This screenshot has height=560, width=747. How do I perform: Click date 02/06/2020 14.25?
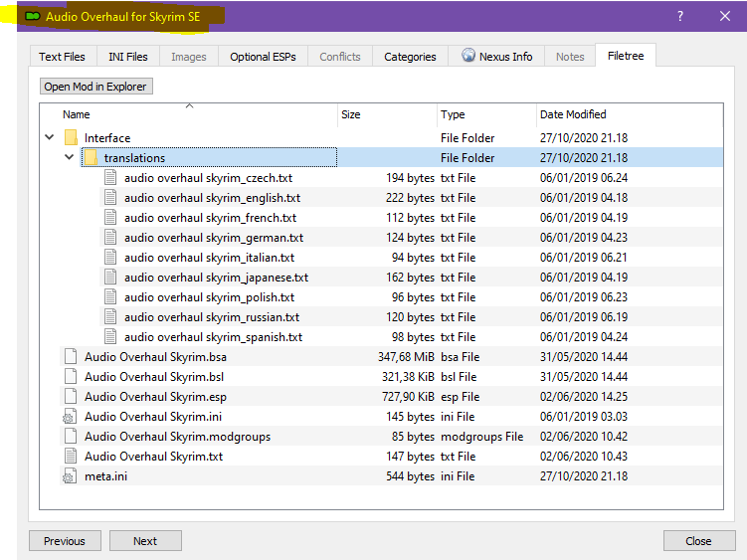[x=584, y=397]
